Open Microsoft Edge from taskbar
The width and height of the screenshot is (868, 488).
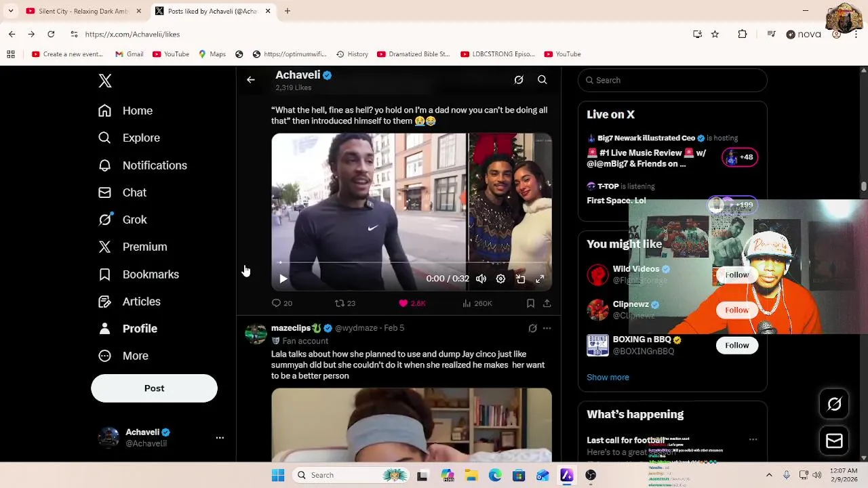pos(495,475)
